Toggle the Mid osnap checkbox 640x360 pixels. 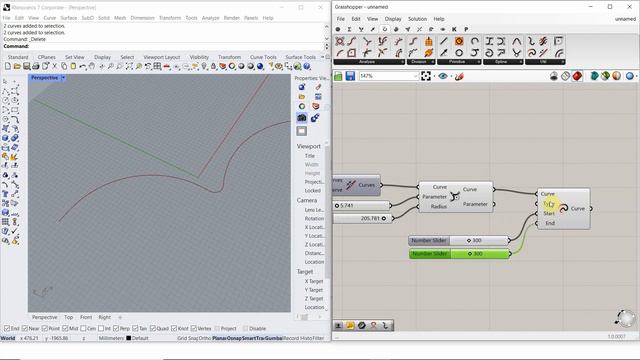tap(65, 328)
